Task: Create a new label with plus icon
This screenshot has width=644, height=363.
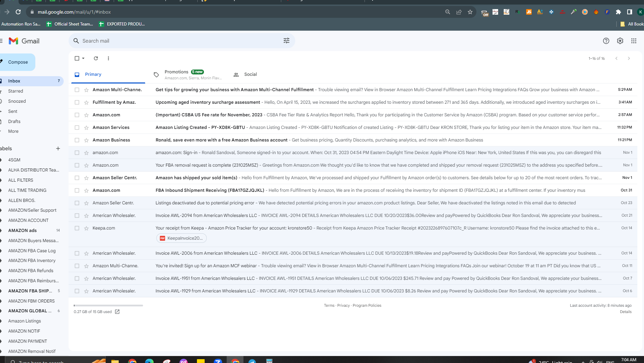Action: pyautogui.click(x=58, y=148)
